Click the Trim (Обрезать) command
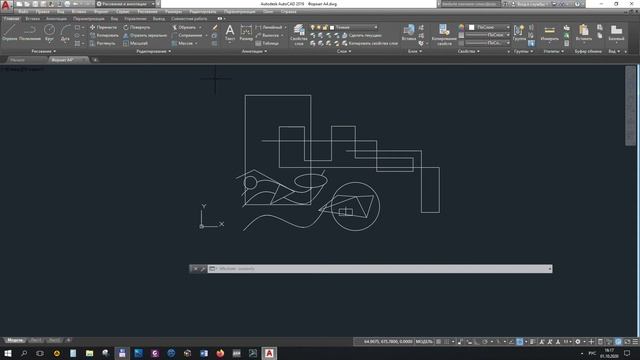This screenshot has height=360, width=640. point(184,27)
